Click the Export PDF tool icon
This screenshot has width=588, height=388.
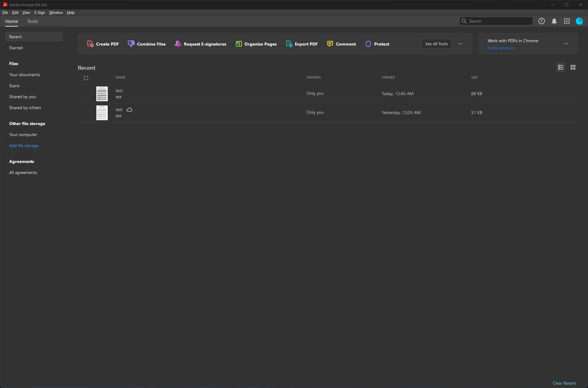[289, 44]
